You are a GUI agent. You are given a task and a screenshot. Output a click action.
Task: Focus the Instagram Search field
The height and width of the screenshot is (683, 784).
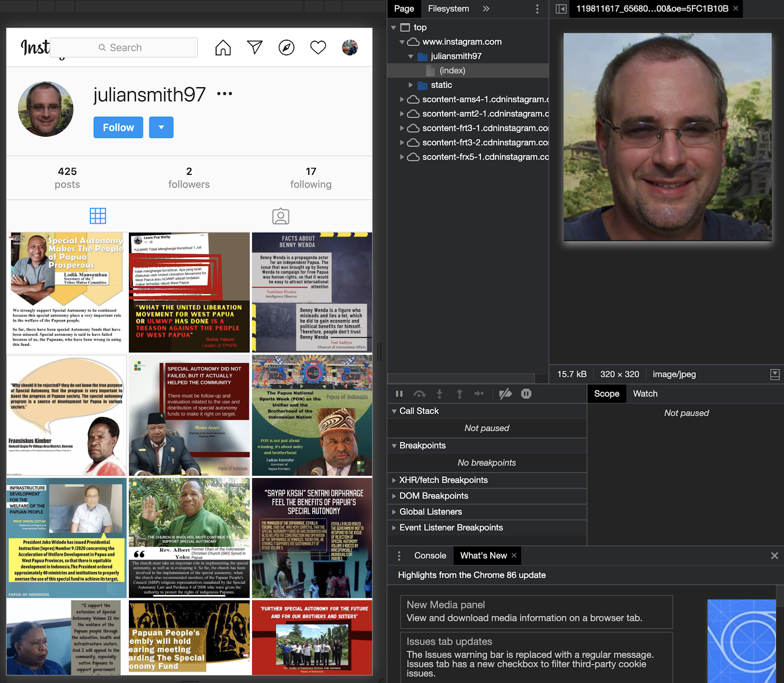(124, 48)
